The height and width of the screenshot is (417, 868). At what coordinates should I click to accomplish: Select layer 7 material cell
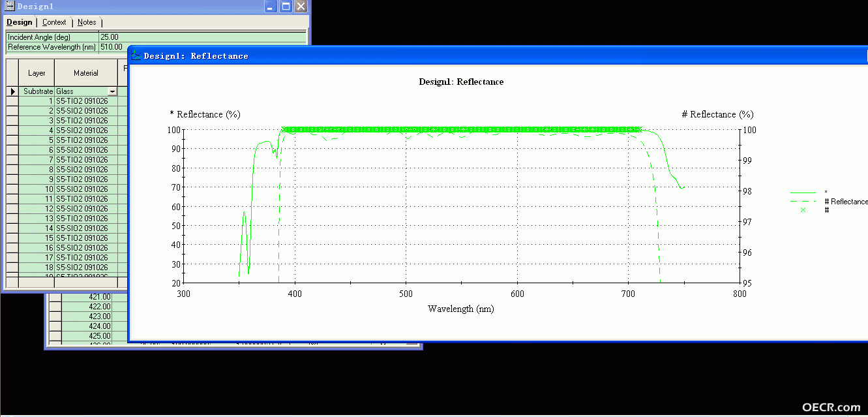click(x=86, y=160)
